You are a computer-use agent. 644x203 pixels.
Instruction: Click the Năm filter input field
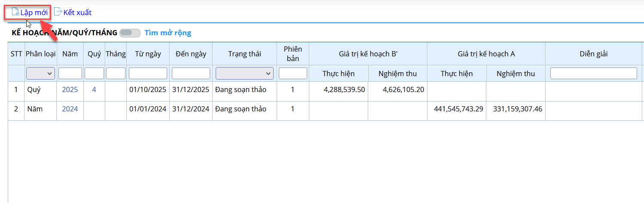(70, 74)
